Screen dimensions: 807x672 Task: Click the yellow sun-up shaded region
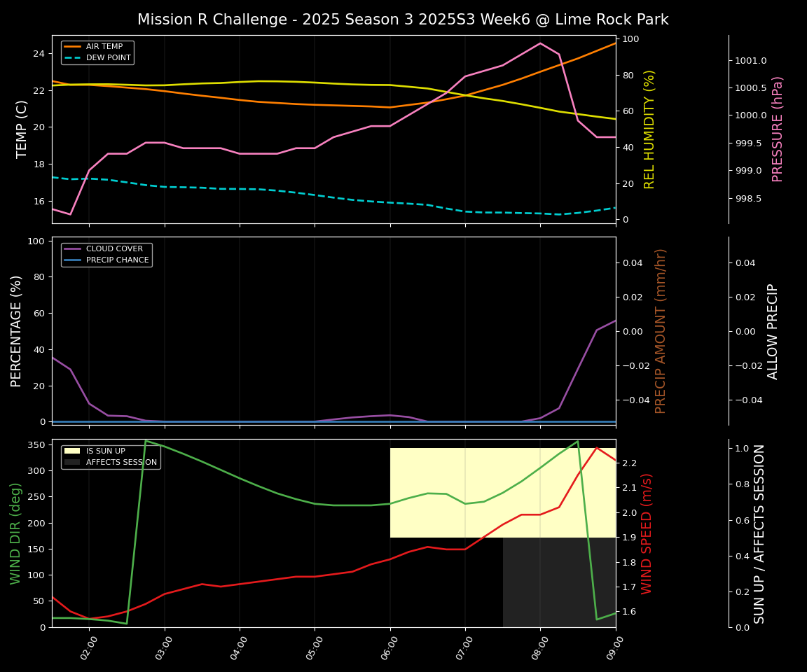503,493
